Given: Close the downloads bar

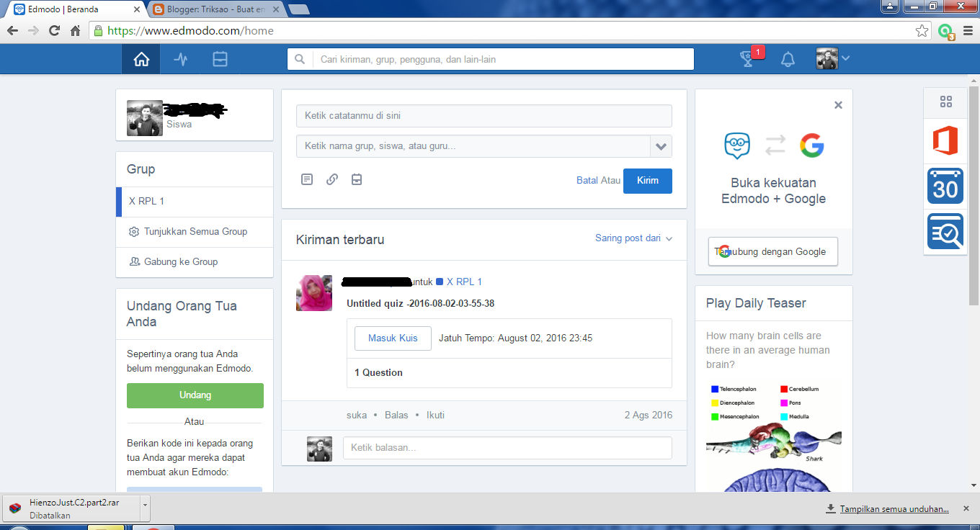Looking at the screenshot, I should [x=966, y=509].
